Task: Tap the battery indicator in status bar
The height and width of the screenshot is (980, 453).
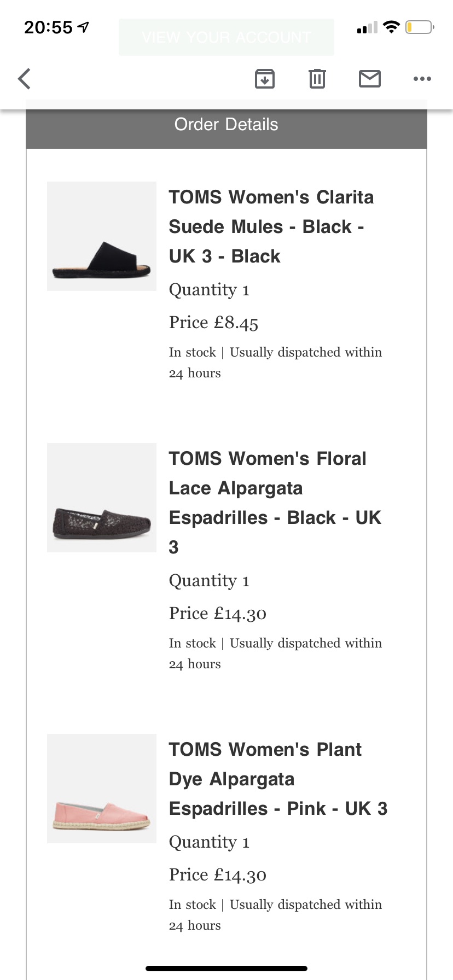Action: [420, 27]
